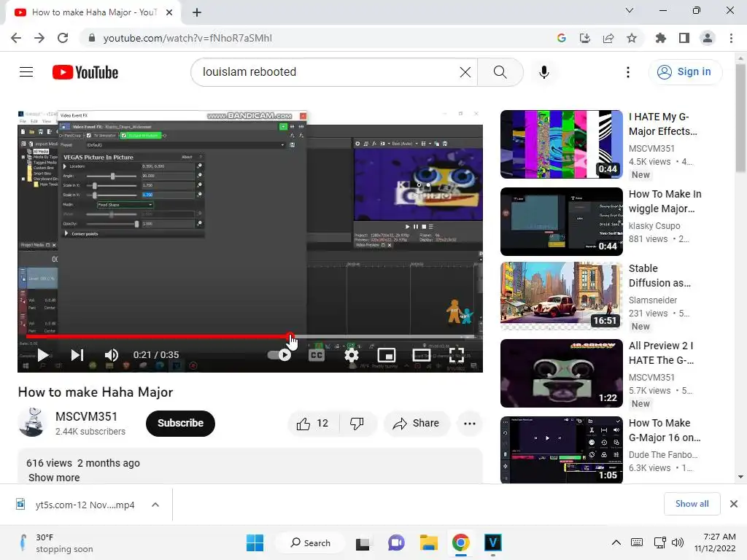Play the paused video
This screenshot has width=747, height=560.
[43, 355]
